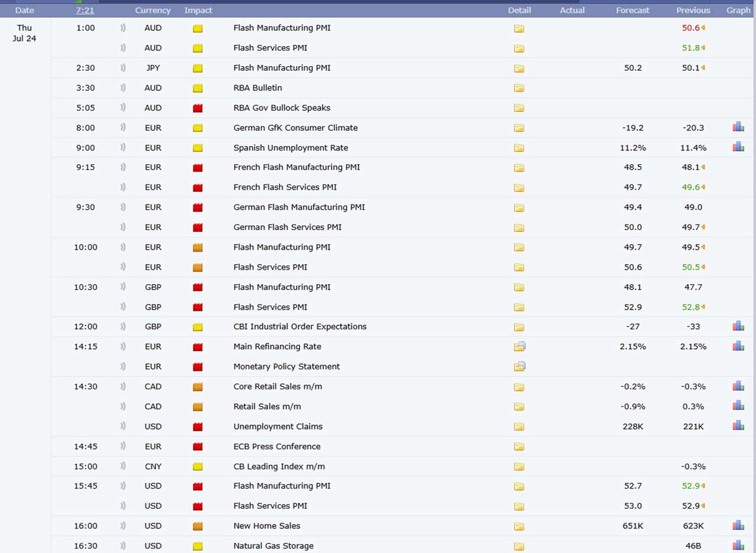Enable alert for JPY Flash Manufacturing PMI
The image size is (756, 553).
tap(123, 68)
